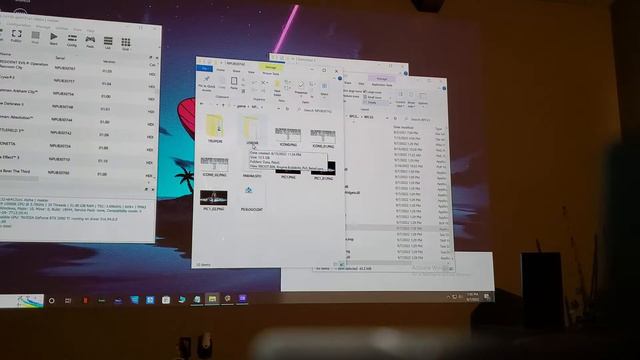Image resolution: width=640 pixels, height=360 pixels.
Task: Open the purple taskbar app icon
Action: [x=242, y=298]
